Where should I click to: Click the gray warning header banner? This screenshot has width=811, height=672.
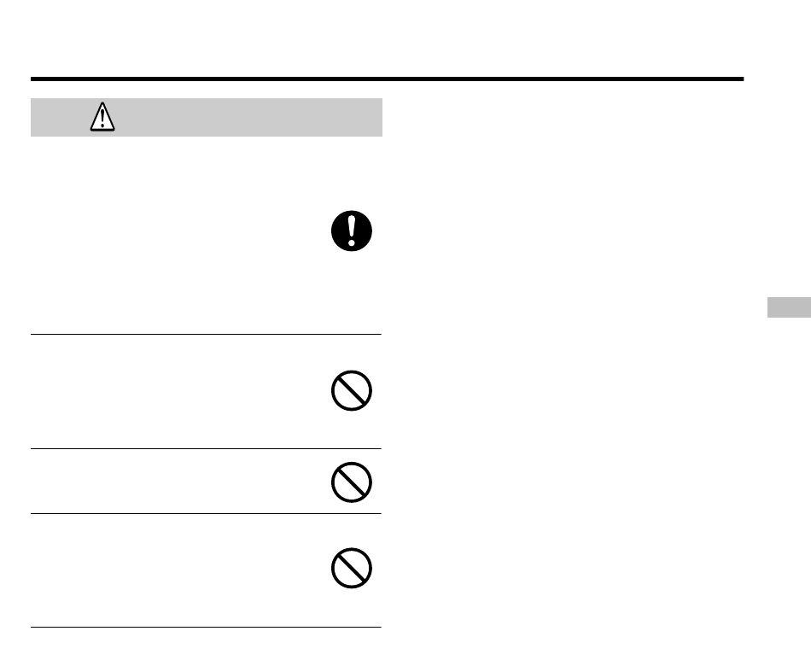click(207, 118)
